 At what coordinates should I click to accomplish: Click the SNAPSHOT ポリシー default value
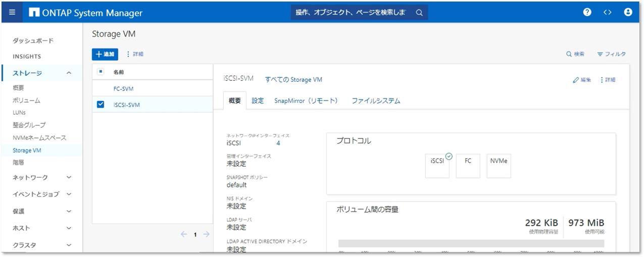tap(237, 185)
